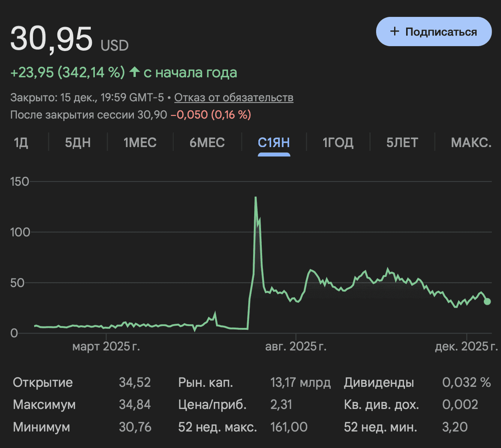Viewport: 501px width, 448px height.
Task: Switch to the 1МЕС chart view
Action: coord(140,143)
